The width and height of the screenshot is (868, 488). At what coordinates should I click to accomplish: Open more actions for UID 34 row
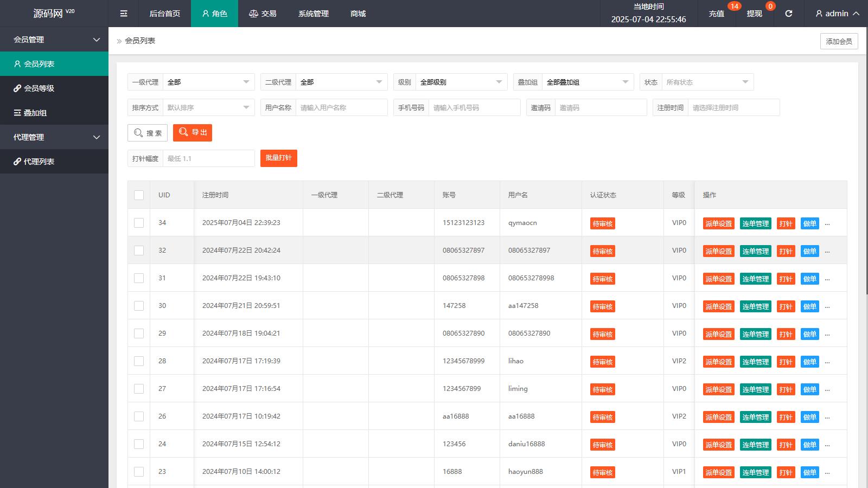(827, 223)
